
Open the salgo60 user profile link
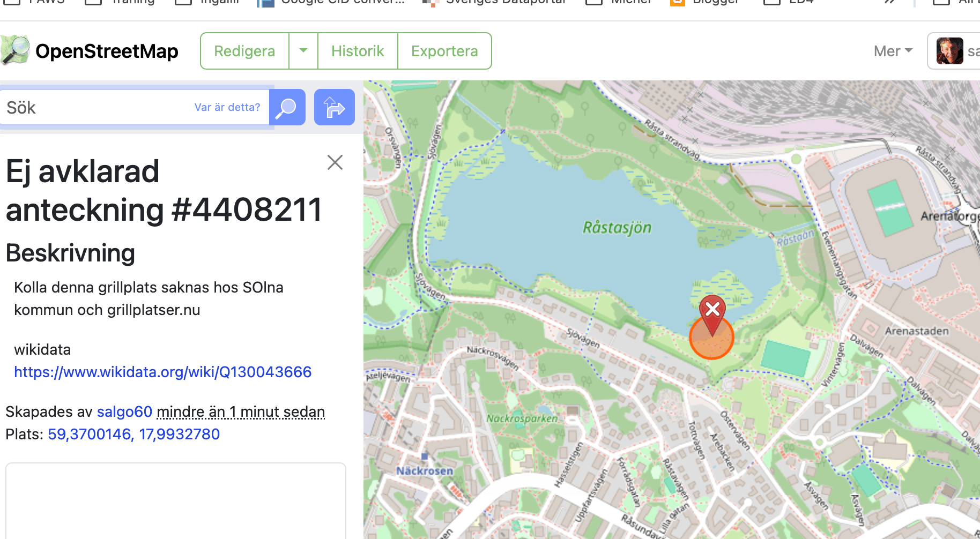(124, 411)
